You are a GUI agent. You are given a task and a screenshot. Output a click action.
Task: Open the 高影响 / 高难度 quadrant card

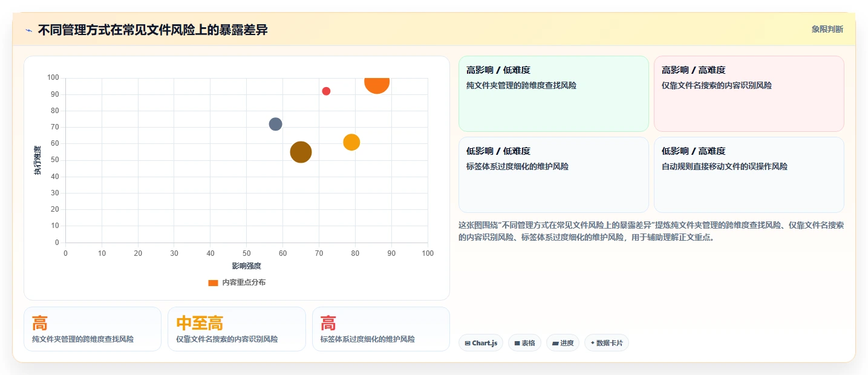coord(749,94)
